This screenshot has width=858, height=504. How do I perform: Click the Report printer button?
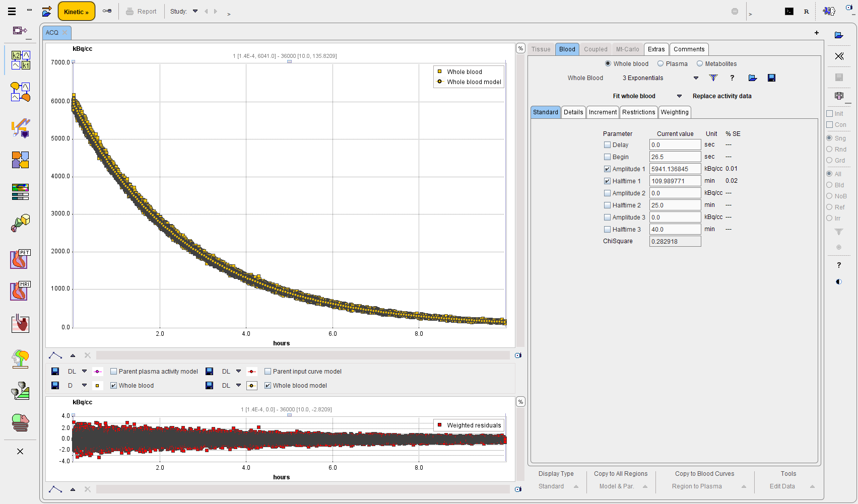(141, 12)
